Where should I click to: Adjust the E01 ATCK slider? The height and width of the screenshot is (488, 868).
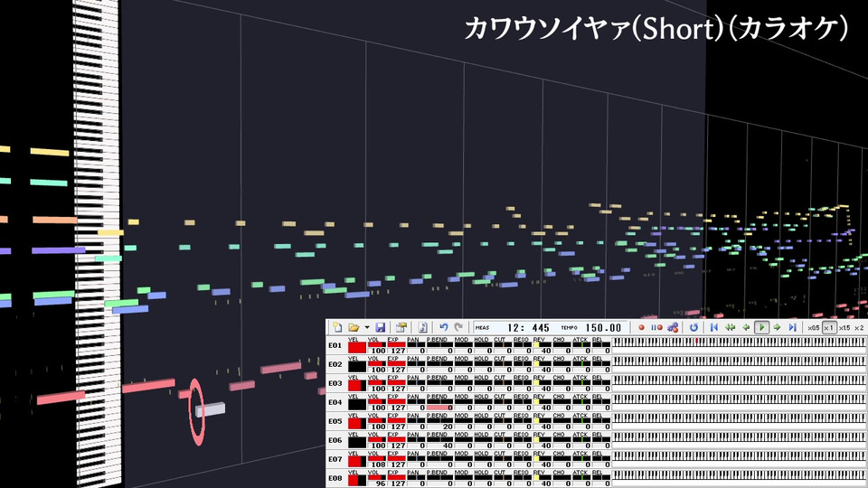[581, 344]
